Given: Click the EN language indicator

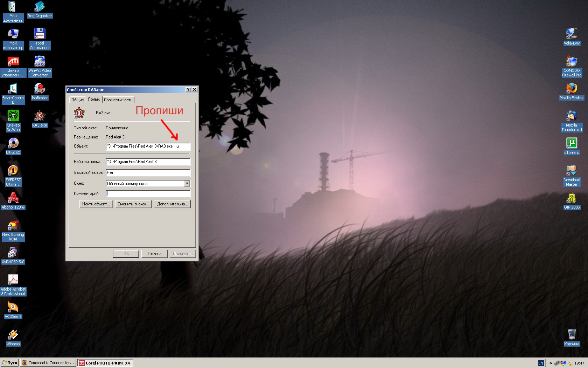Looking at the screenshot, I should [x=541, y=363].
